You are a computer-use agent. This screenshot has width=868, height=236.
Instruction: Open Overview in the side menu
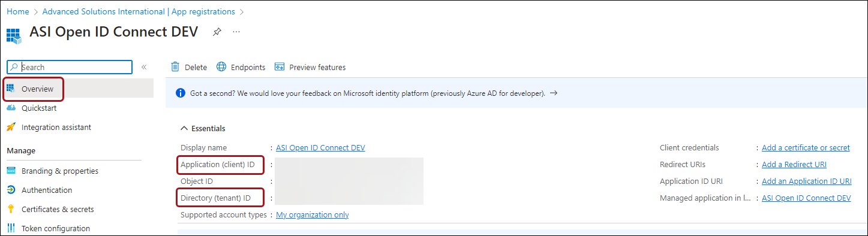click(78, 89)
